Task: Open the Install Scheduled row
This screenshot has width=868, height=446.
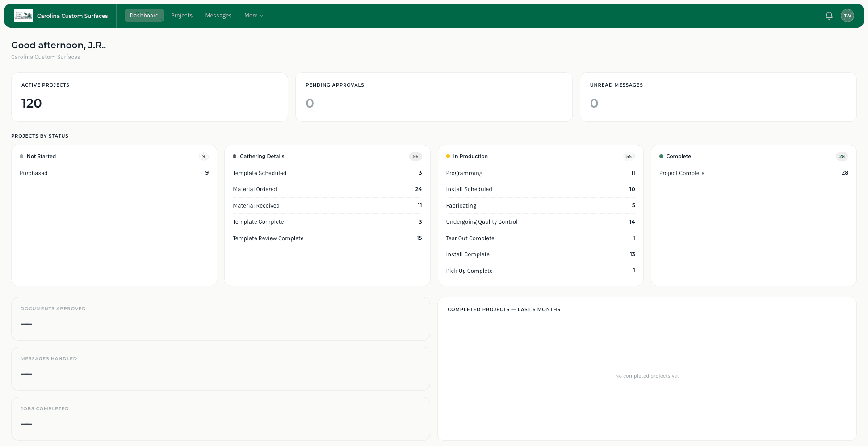Action: pos(540,189)
